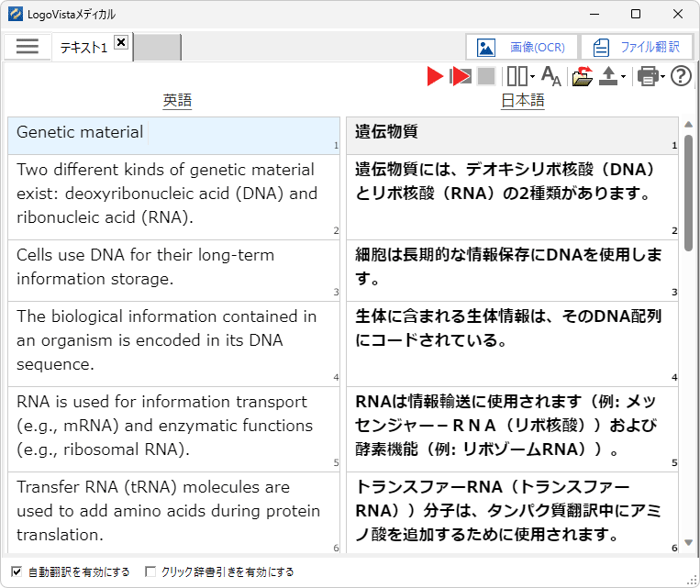Click the ファイル翻訳 button
This screenshot has width=700, height=588.
coord(637,47)
